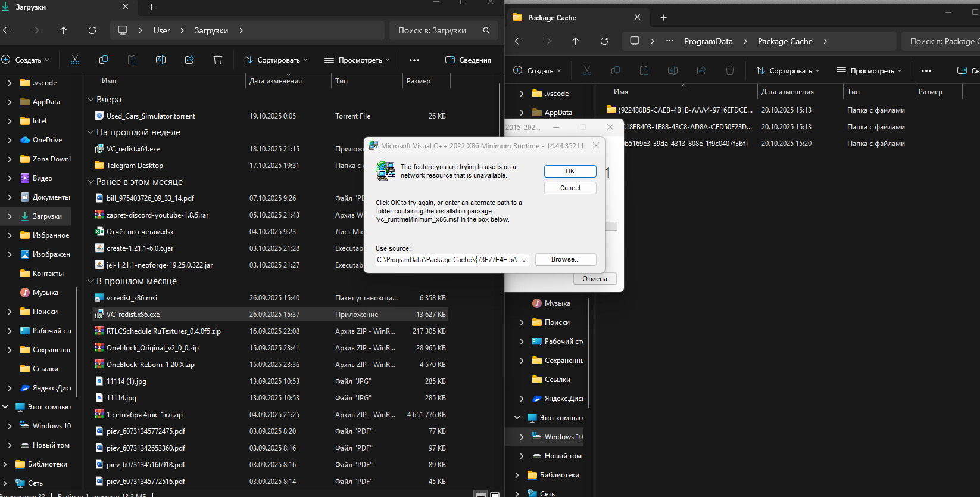
Task: Click the Refresh icon in the Загрузки window
Action: (x=92, y=30)
